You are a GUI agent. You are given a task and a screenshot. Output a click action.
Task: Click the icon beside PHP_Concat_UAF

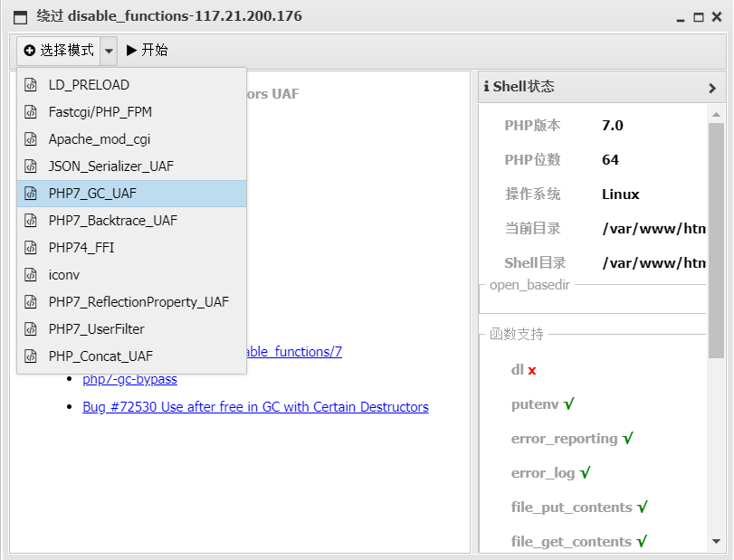(31, 356)
